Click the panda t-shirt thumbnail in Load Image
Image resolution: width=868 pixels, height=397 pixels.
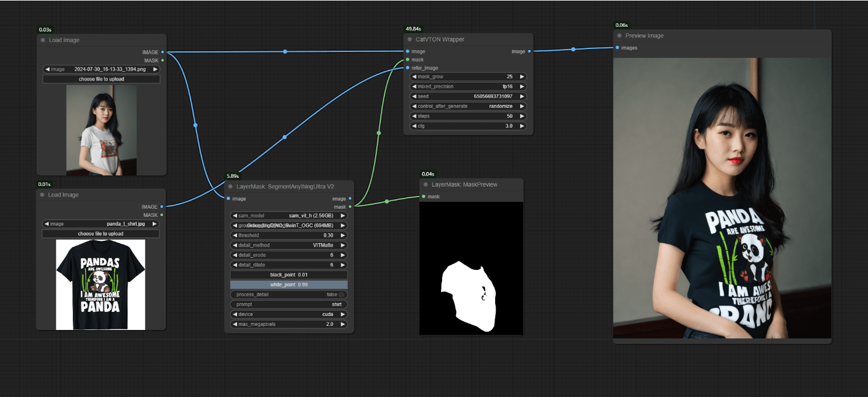[x=101, y=284]
